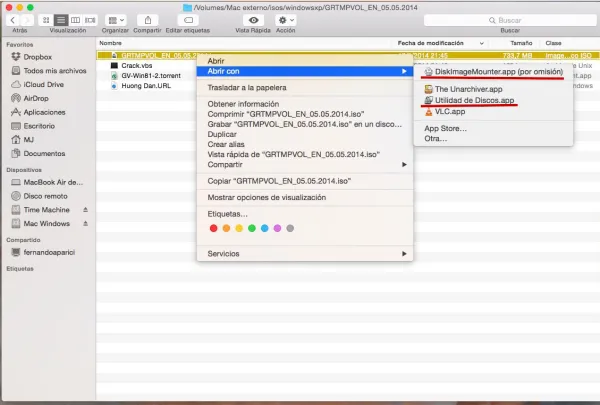
Task: Open the Acción gear dropdown
Action: [287, 20]
